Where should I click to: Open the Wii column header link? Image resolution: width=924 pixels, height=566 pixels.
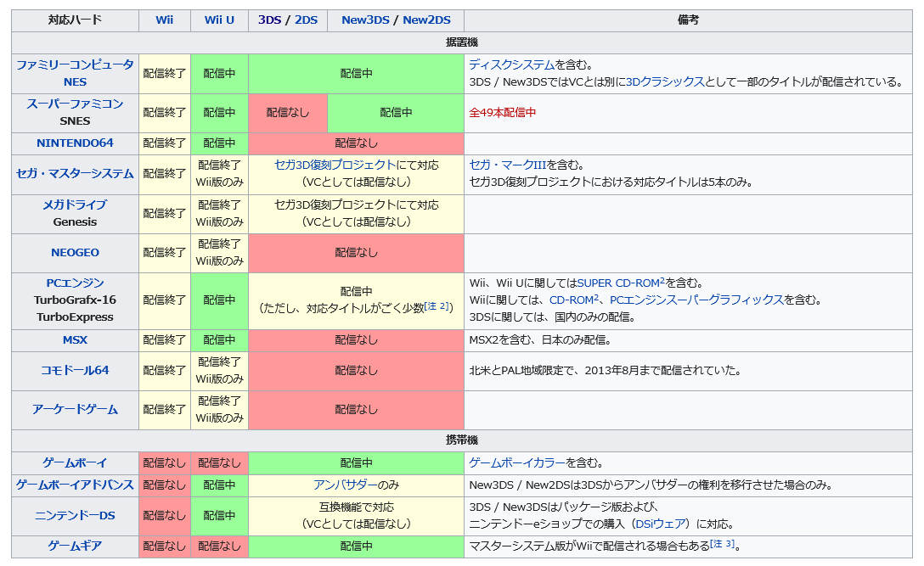[x=165, y=20]
